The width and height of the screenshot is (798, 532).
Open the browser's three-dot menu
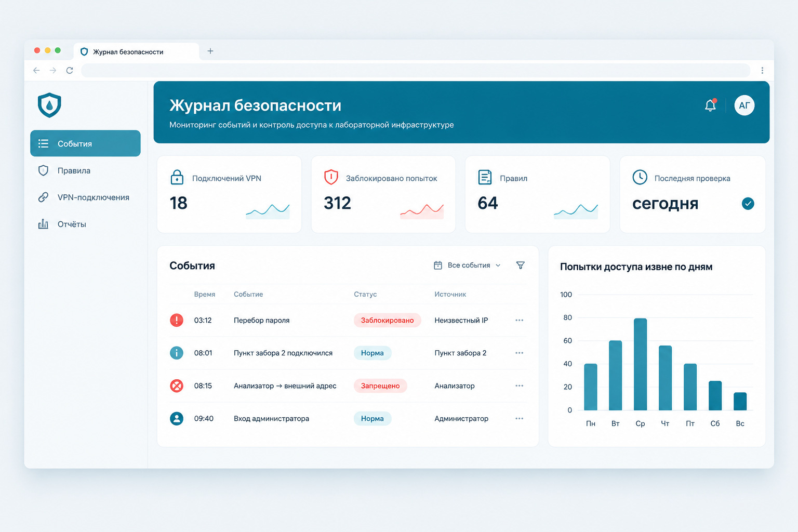[x=762, y=71]
